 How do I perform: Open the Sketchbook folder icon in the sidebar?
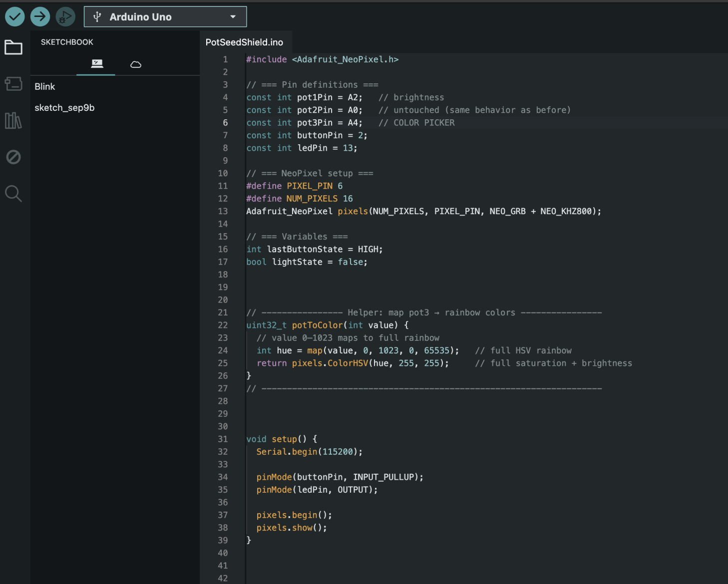(13, 47)
